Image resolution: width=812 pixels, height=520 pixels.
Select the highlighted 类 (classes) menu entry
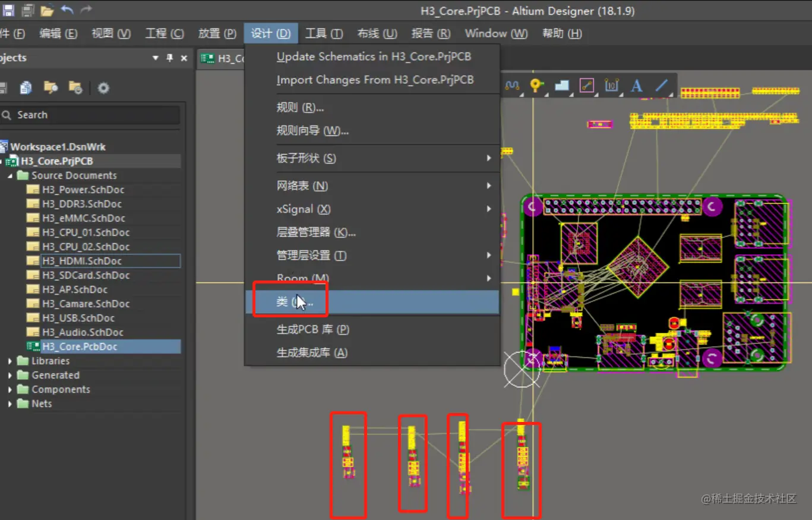pos(372,302)
